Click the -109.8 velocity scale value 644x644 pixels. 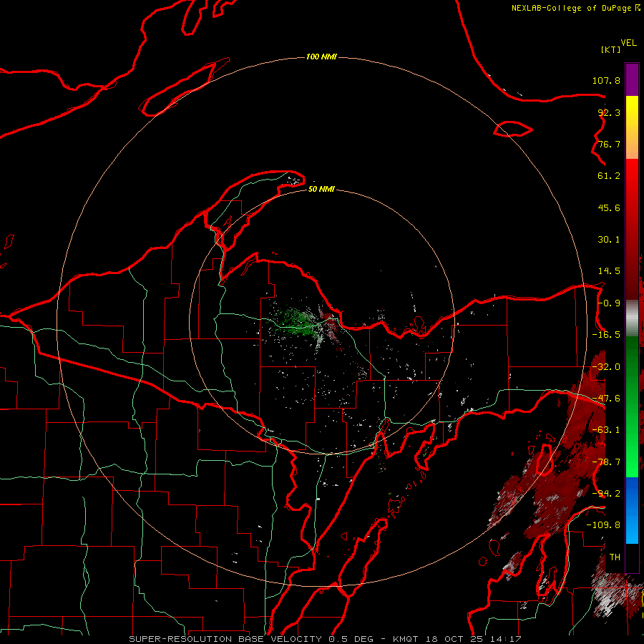tap(603, 525)
